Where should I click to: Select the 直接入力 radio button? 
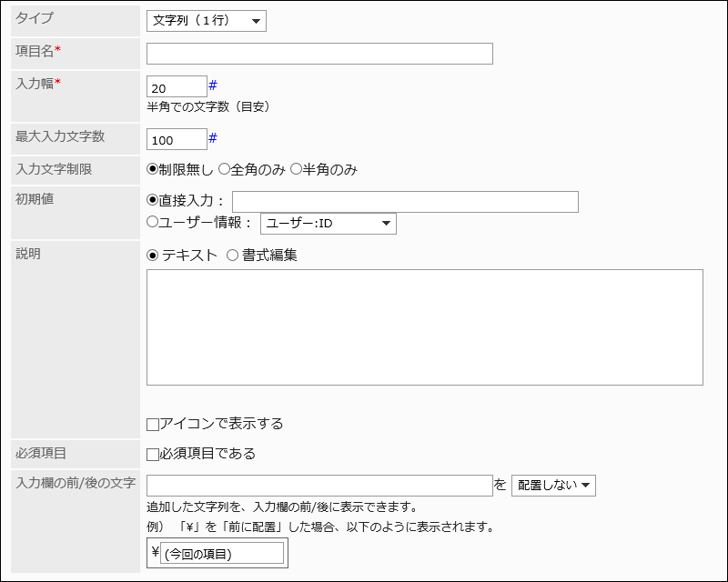tap(152, 200)
